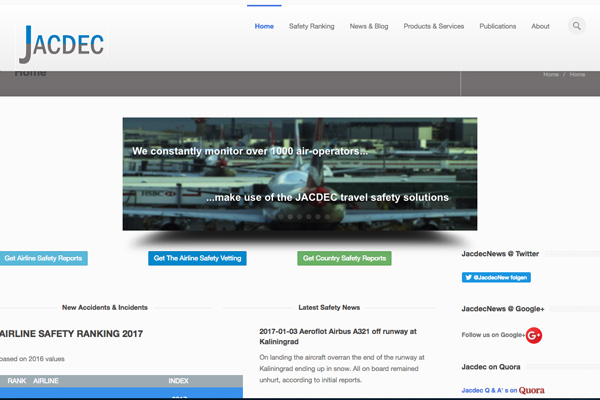Click the based on 2016 values text
Viewport: 600px width, 400px height.
tap(32, 359)
